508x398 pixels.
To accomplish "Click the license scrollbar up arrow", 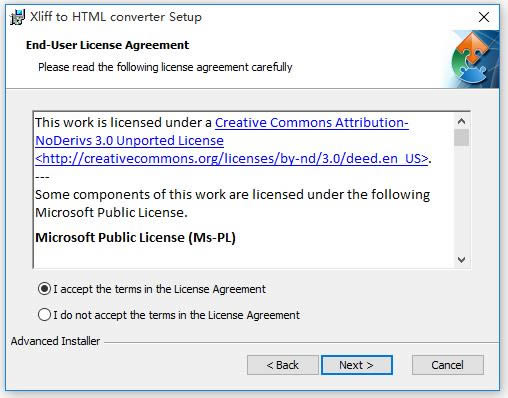I will pyautogui.click(x=461, y=121).
